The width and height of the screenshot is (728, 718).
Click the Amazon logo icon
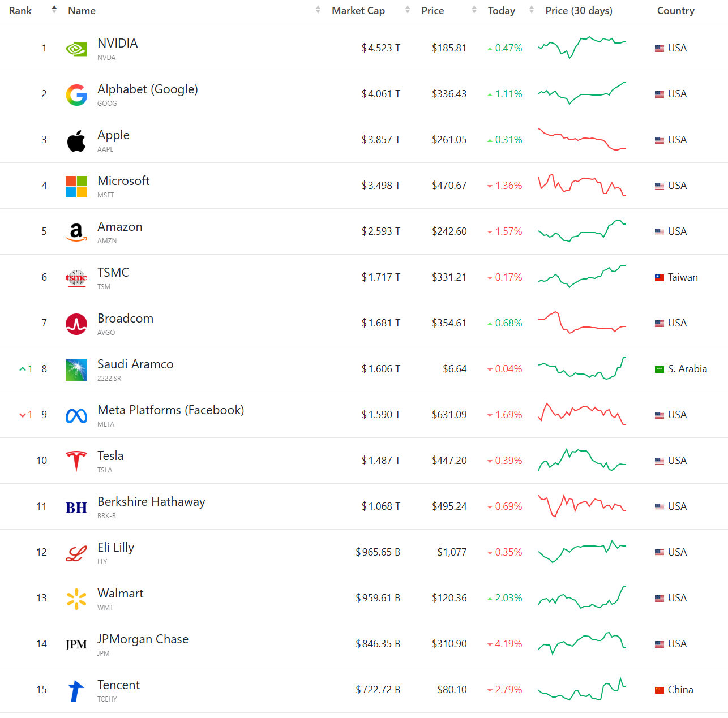(76, 233)
